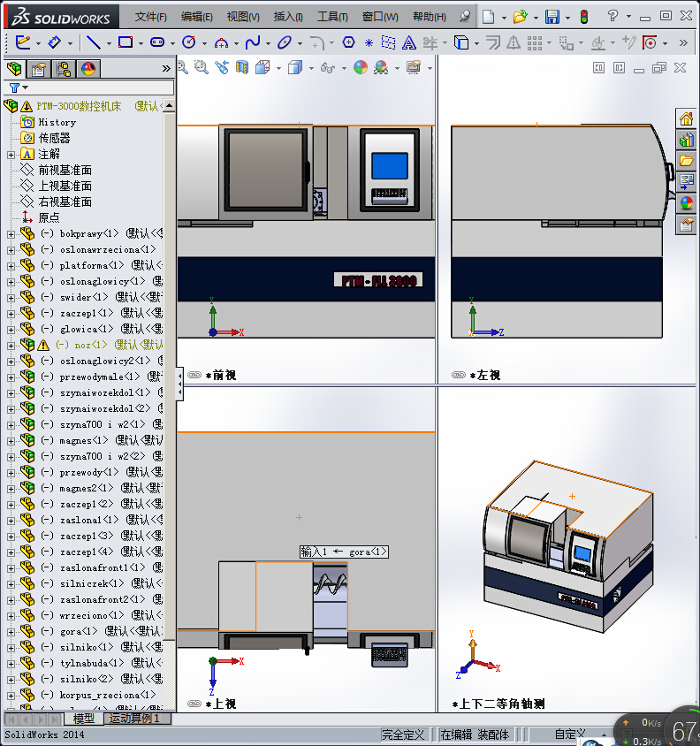
Task: Select the Corner Rectangle tool
Action: [126, 42]
